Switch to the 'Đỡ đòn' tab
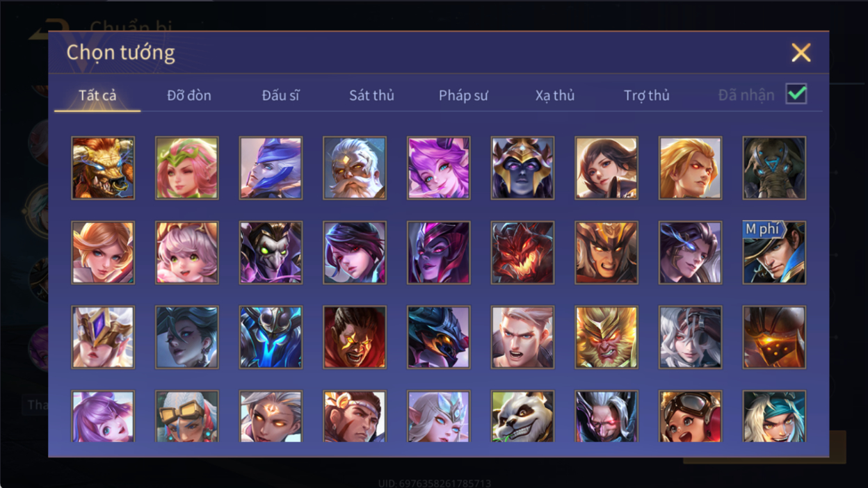This screenshot has height=488, width=868. 189,95
